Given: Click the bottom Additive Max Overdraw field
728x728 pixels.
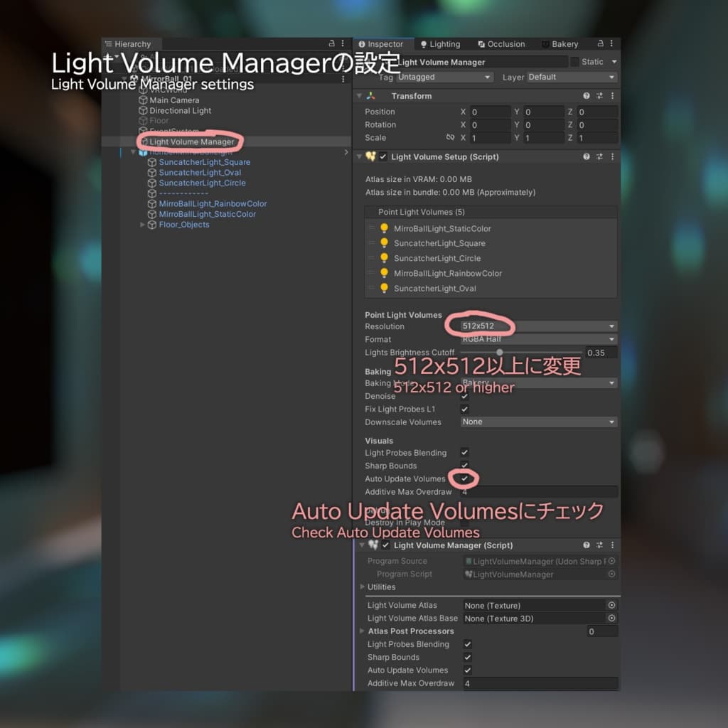Looking at the screenshot, I should [x=541, y=683].
